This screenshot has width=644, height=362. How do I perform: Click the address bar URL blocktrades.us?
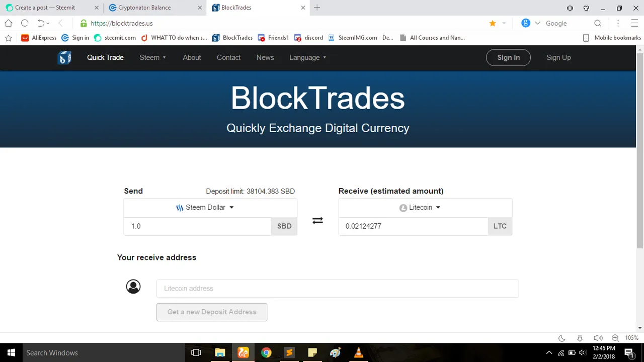pos(121,23)
